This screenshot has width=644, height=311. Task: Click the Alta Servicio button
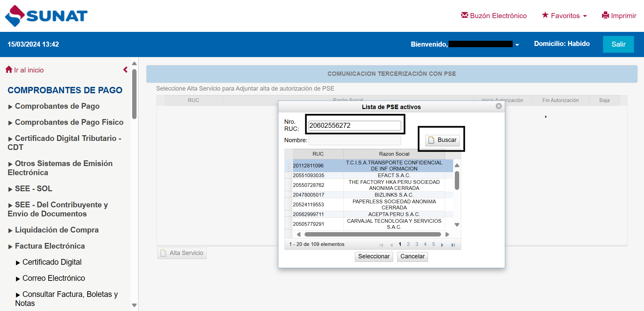pos(182,253)
